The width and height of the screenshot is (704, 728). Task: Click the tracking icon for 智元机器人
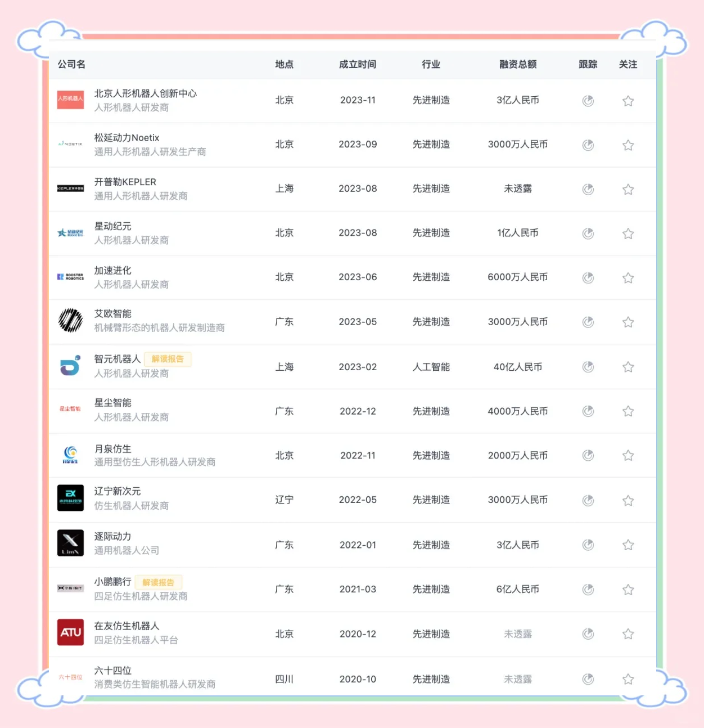tap(588, 367)
